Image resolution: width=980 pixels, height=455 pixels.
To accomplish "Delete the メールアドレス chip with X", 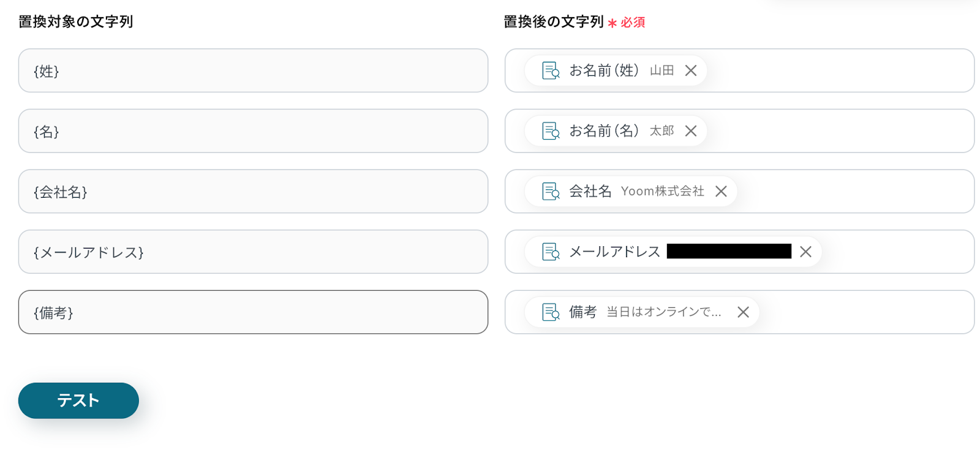I will pos(805,252).
